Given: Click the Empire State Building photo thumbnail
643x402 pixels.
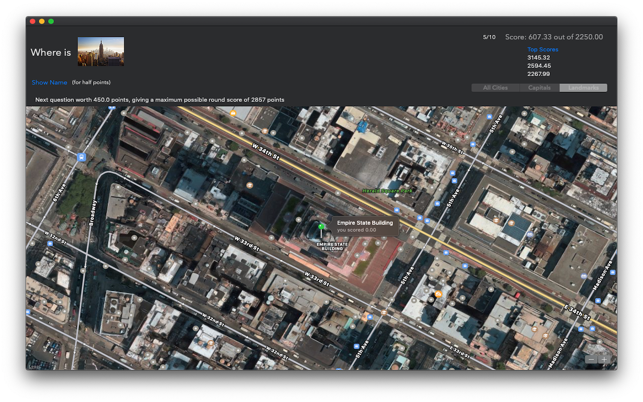Looking at the screenshot, I should click(x=101, y=51).
